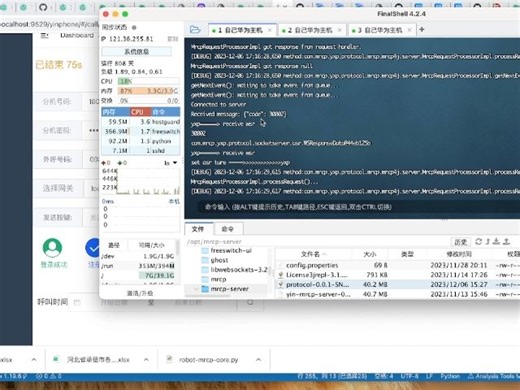Screen dimensions: 520x390
Task: Click Dashboard breadcrumb in the browser page
Action: (x=77, y=35)
